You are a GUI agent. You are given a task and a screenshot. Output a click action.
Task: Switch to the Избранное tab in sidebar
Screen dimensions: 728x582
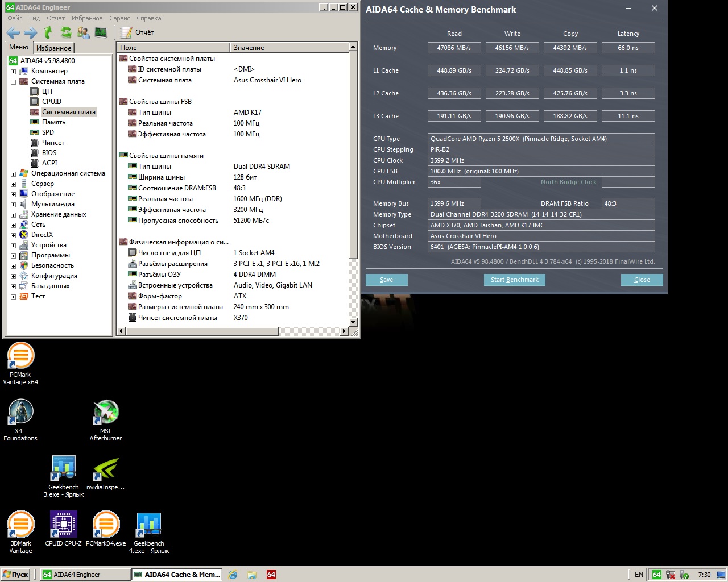(54, 48)
